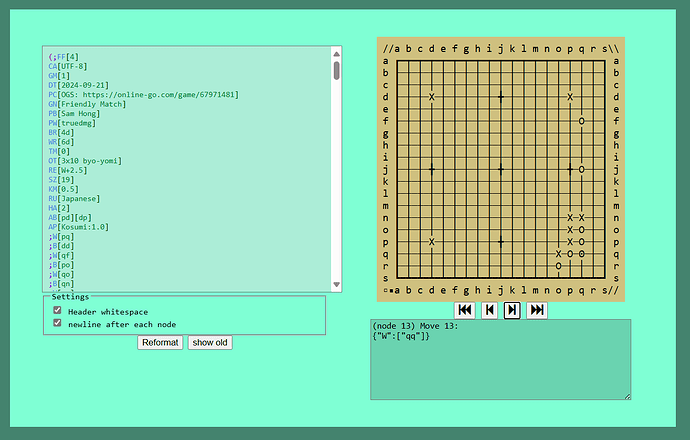Click the WR[6d] line
This screenshot has height=440, width=690.
(x=61, y=142)
